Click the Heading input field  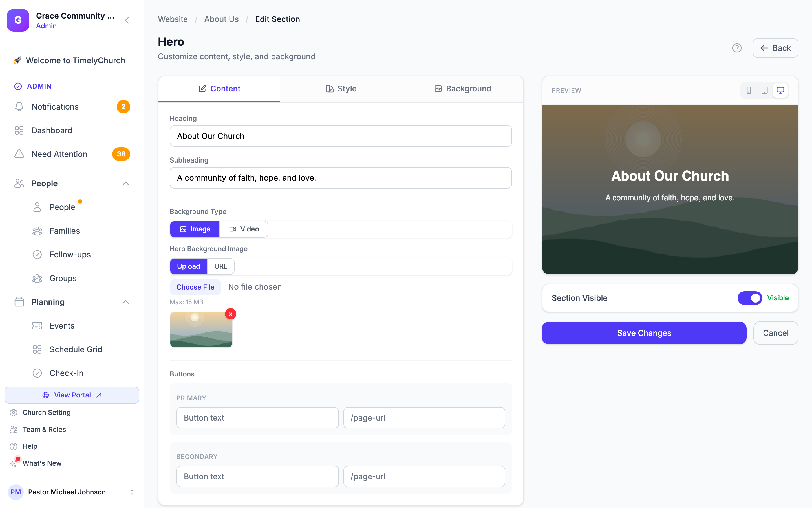(341, 136)
